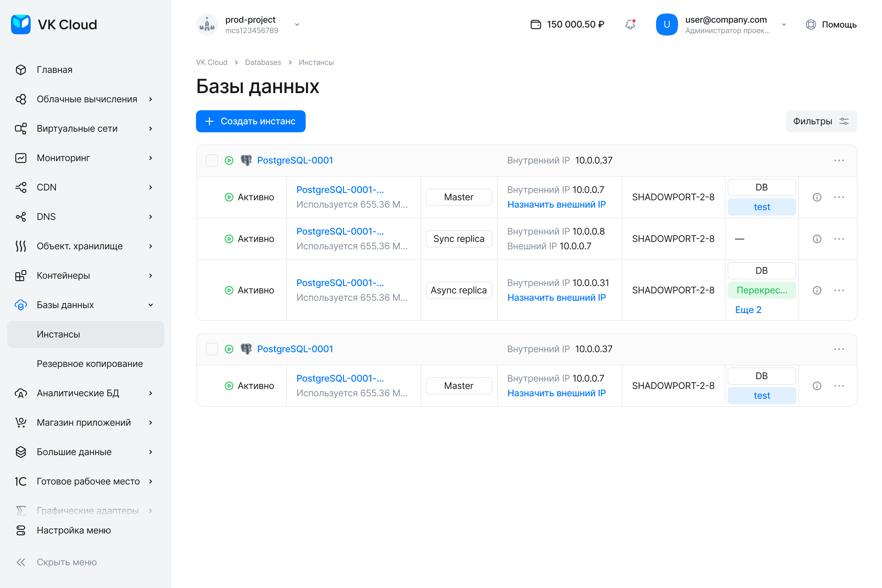The image size is (882, 588).
Task: Check the second PostgreSQL-0001 group checkbox
Action: 212,349
